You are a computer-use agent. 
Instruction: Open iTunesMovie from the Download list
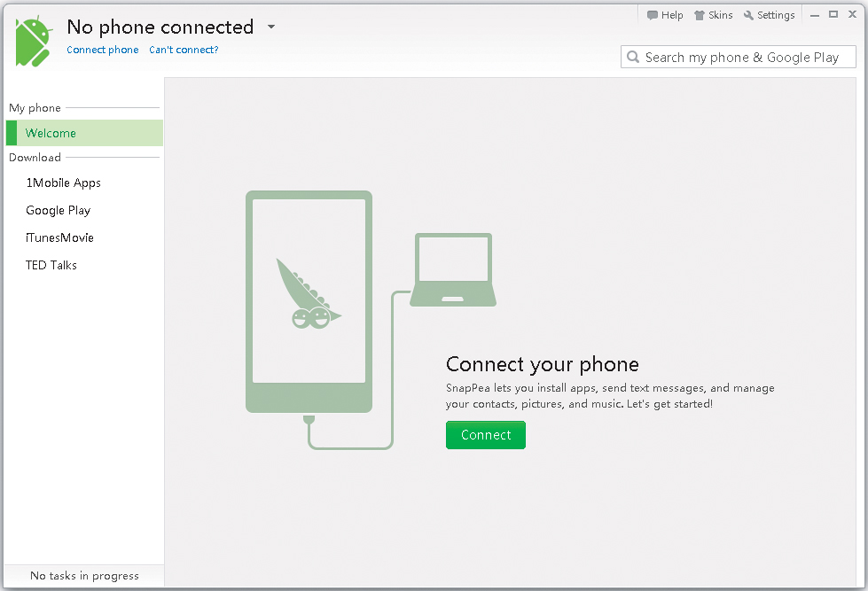[x=59, y=237]
